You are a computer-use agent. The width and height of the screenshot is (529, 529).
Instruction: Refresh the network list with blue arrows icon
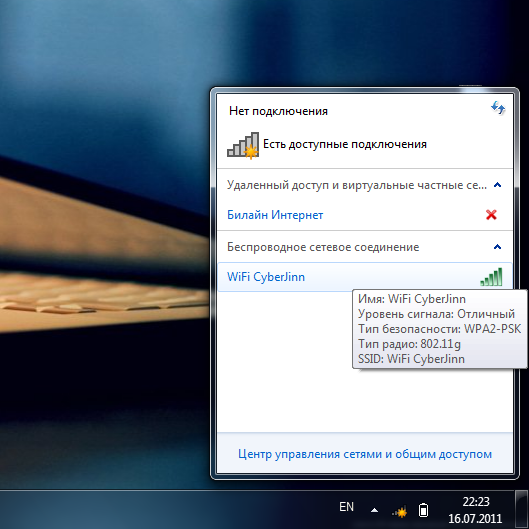coord(498,108)
